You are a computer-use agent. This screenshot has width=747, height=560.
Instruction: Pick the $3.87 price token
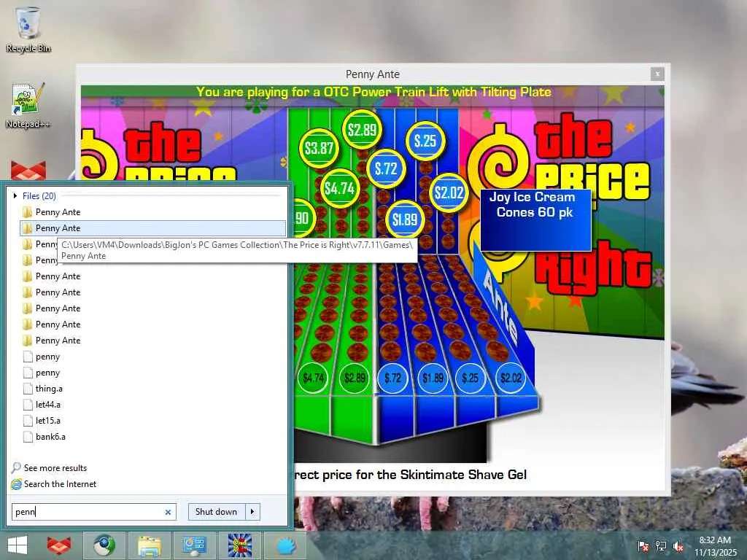(319, 148)
